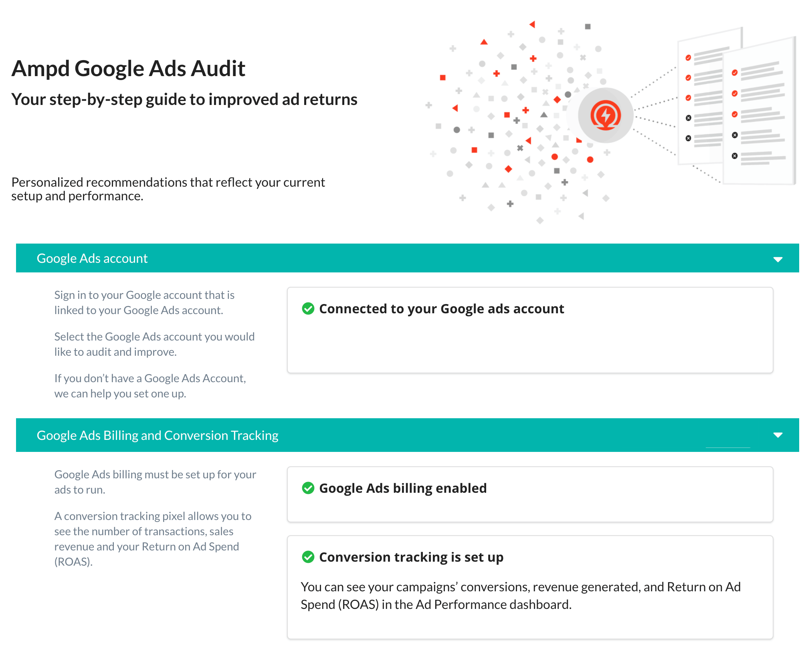Click the Google Ads account header bar

407,258
